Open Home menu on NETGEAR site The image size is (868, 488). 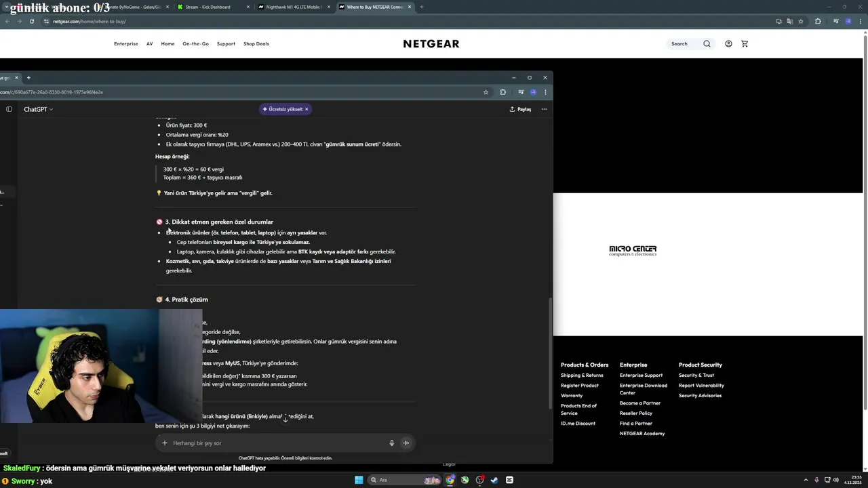tap(167, 44)
